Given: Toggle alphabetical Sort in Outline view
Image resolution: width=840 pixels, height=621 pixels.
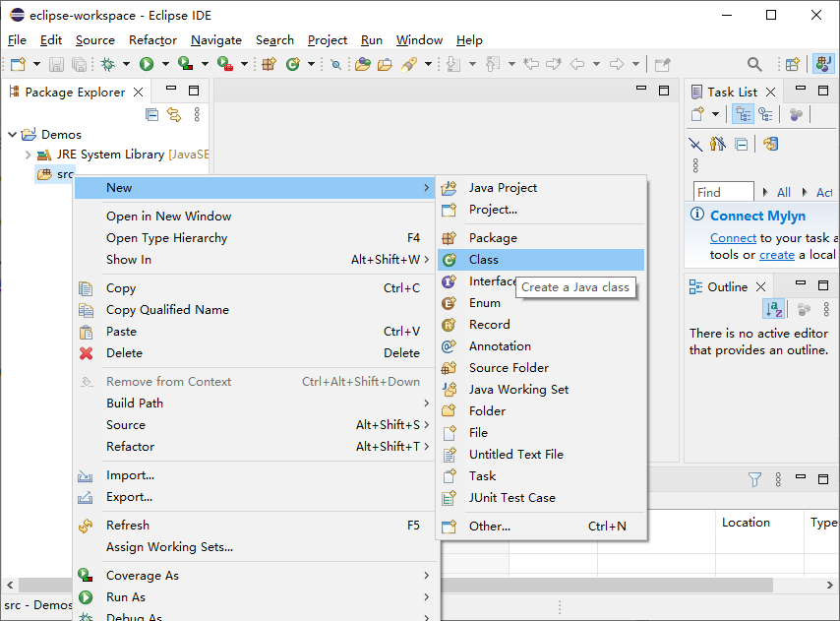Looking at the screenshot, I should click(x=773, y=309).
